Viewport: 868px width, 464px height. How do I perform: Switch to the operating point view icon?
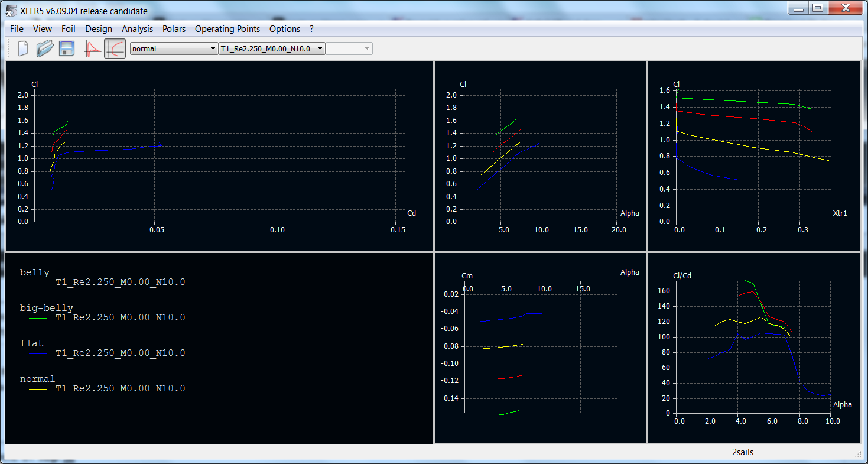tap(93, 48)
